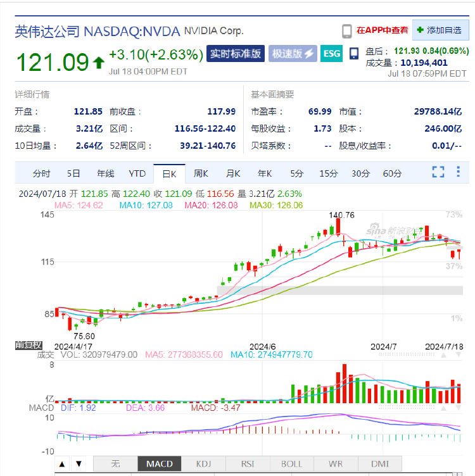Click the 添加自选 button
This screenshot has height=476, width=475.
pyautogui.click(x=440, y=30)
